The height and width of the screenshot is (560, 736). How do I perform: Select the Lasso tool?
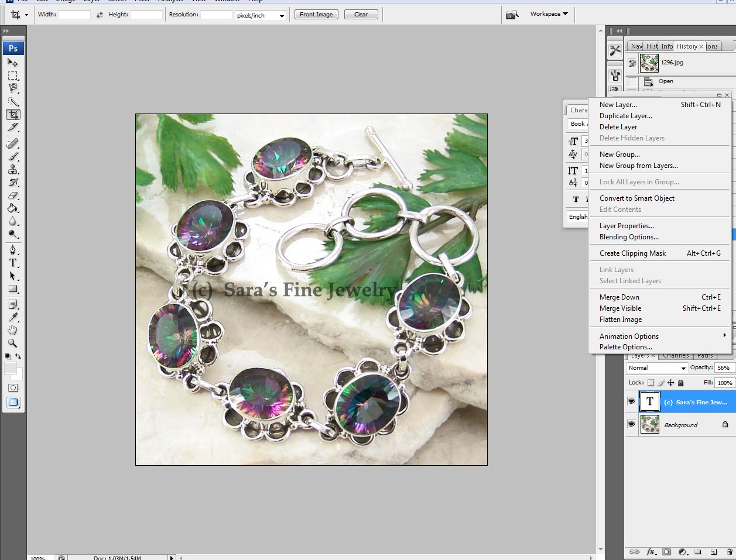click(13, 88)
